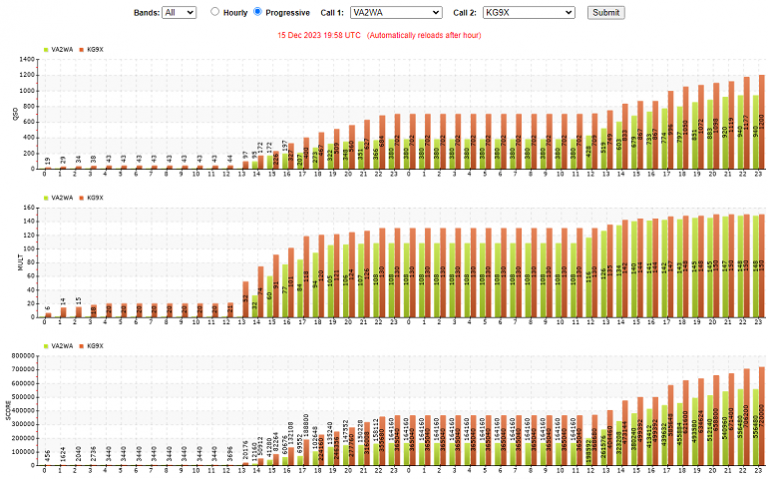This screenshot has height=479, width=768.
Task: Expand the Call 2 dropdown showing KG9X
Action: coord(528,12)
